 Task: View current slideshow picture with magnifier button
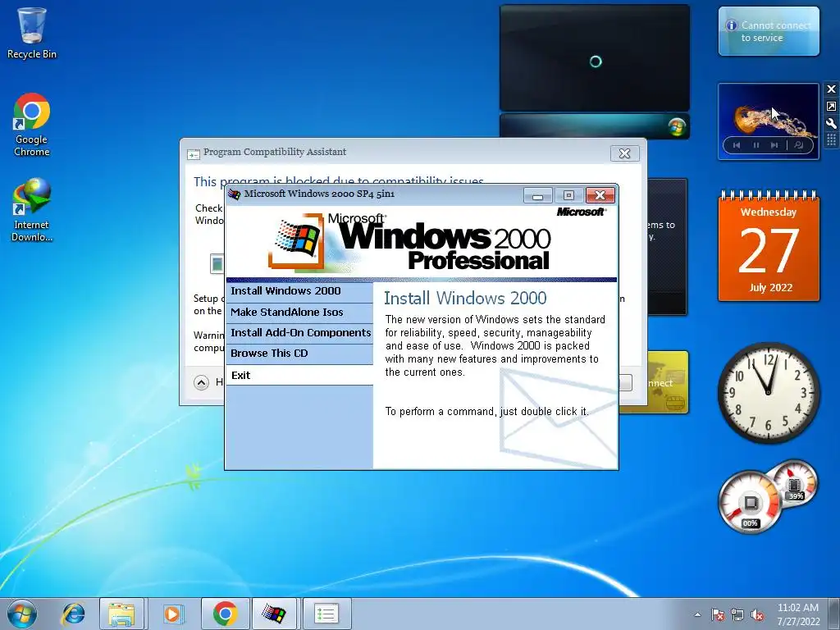click(x=799, y=145)
